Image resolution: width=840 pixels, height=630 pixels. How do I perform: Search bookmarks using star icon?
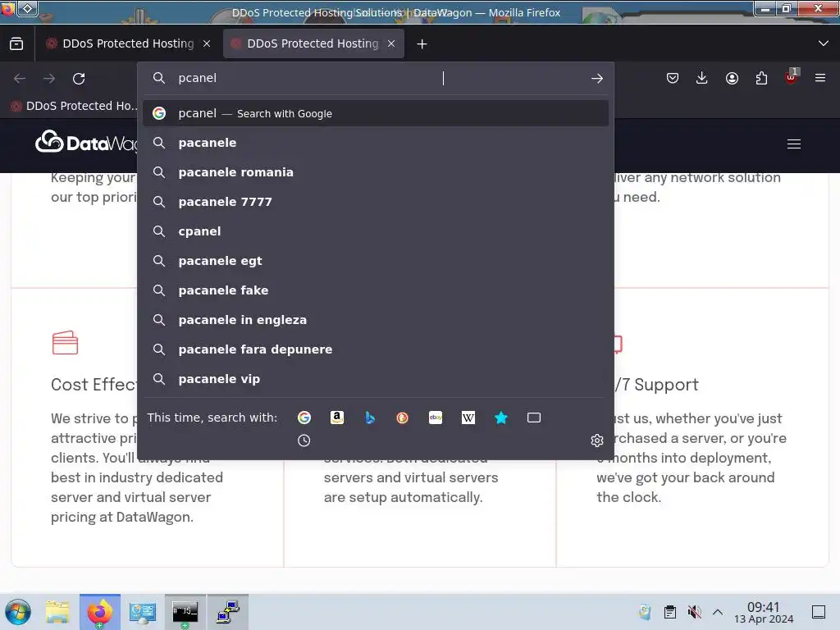pos(501,418)
